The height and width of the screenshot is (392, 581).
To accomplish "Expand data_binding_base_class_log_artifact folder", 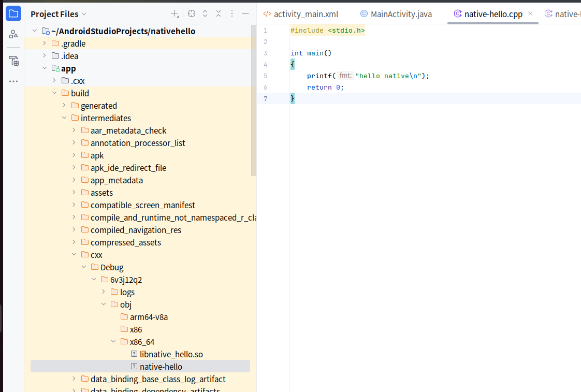I will (x=74, y=379).
